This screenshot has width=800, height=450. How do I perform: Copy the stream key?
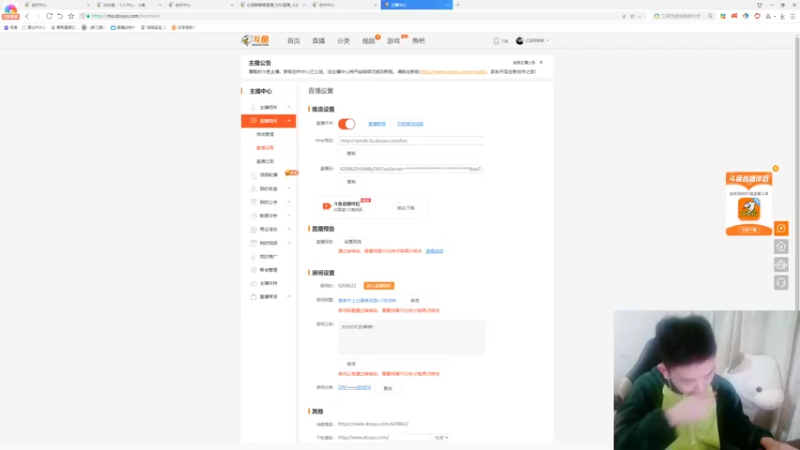[351, 182]
